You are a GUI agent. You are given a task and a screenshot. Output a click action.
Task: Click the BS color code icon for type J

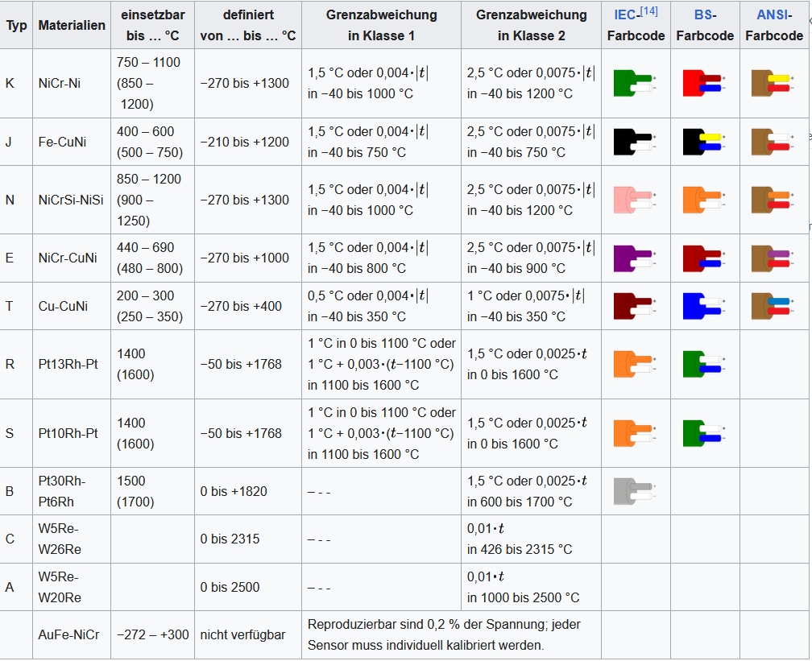[x=704, y=142]
